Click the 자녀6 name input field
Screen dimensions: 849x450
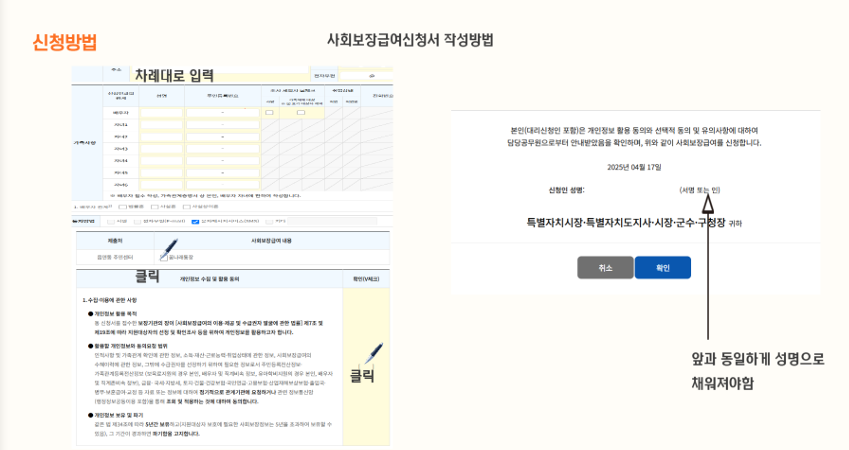tap(161, 185)
